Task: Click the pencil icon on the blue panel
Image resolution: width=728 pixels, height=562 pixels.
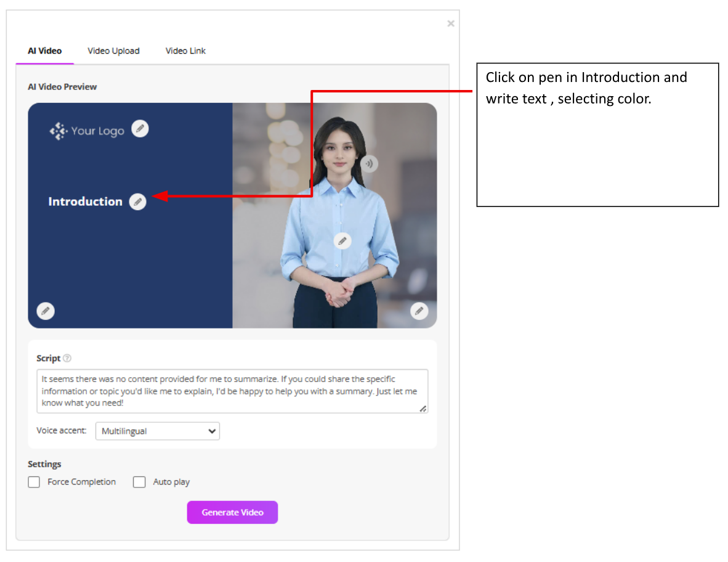Action: (46, 311)
